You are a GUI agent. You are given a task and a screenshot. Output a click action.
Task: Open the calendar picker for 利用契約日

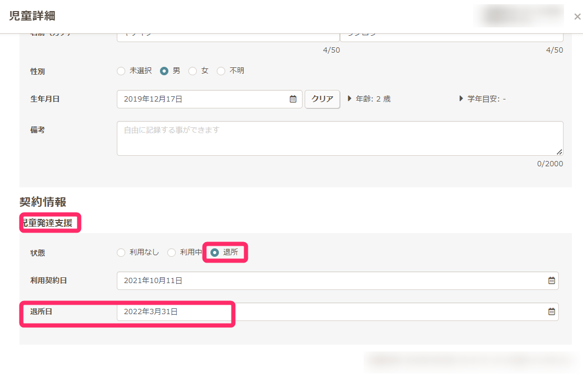tap(551, 280)
